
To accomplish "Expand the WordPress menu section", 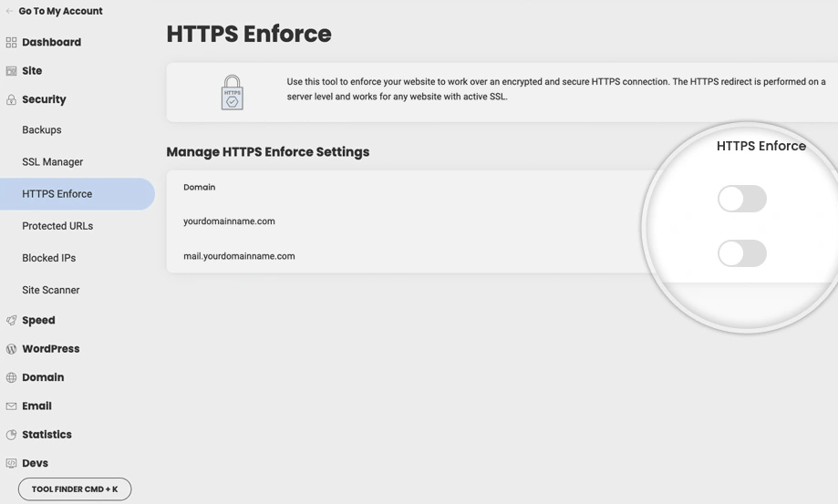I will (x=50, y=349).
